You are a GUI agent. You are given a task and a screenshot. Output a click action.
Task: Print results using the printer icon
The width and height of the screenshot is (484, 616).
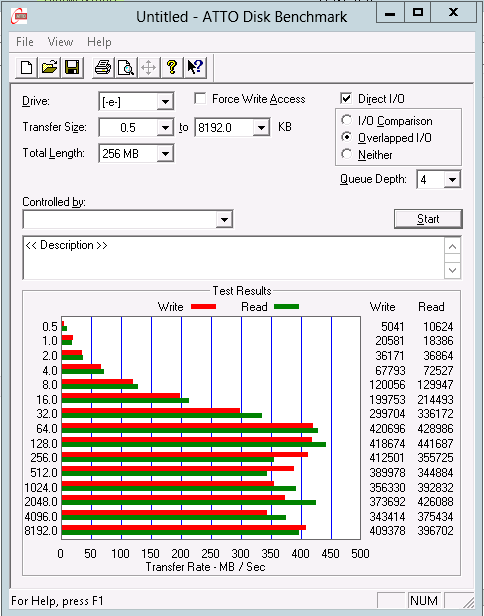pyautogui.click(x=103, y=67)
